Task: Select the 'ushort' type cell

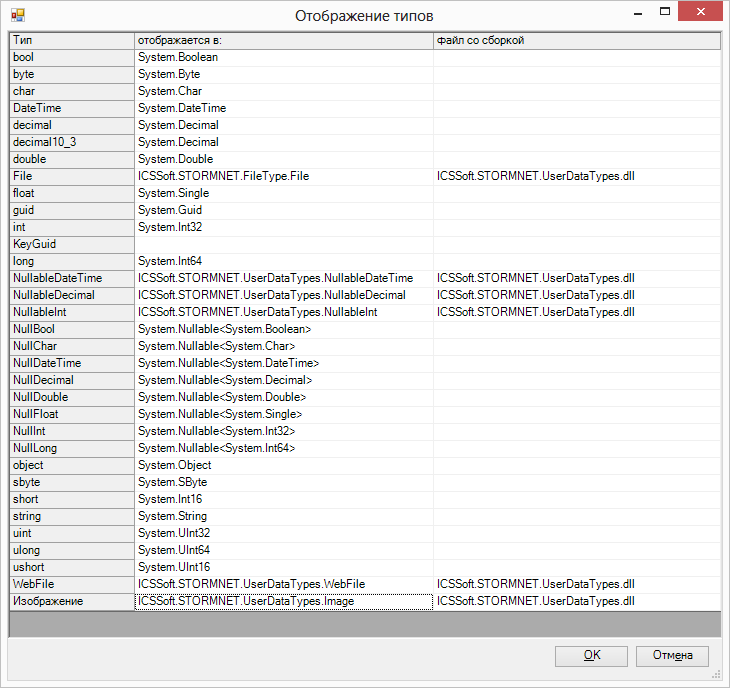Action: pyautogui.click(x=72, y=567)
